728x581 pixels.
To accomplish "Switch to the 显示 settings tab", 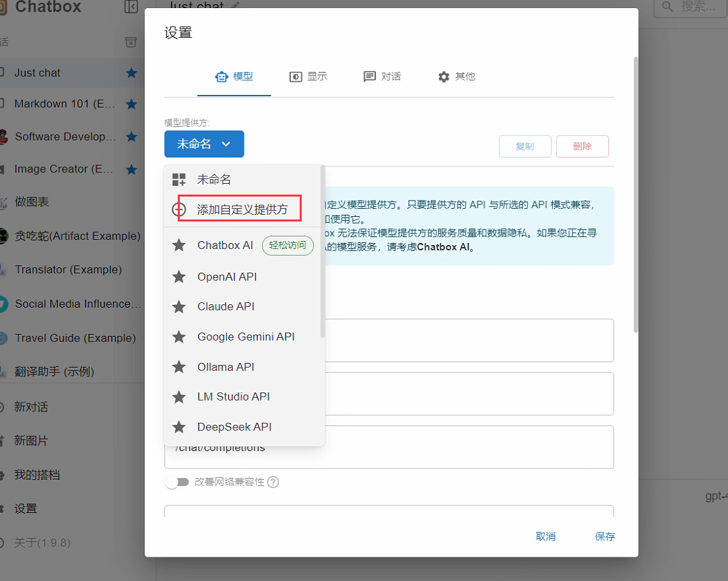I will 308,77.
